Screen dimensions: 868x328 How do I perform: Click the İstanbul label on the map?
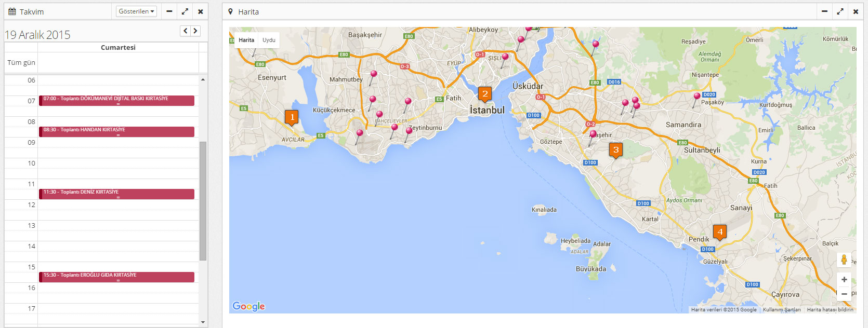487,110
